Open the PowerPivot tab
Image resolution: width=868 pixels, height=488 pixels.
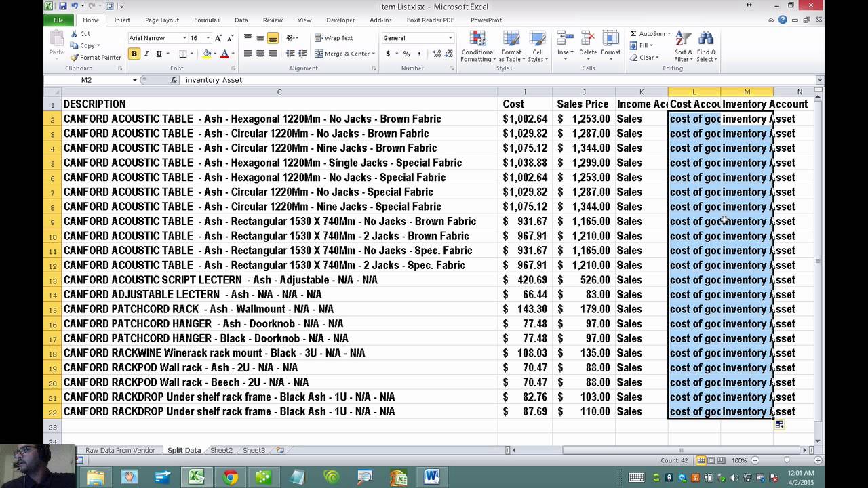(x=486, y=20)
